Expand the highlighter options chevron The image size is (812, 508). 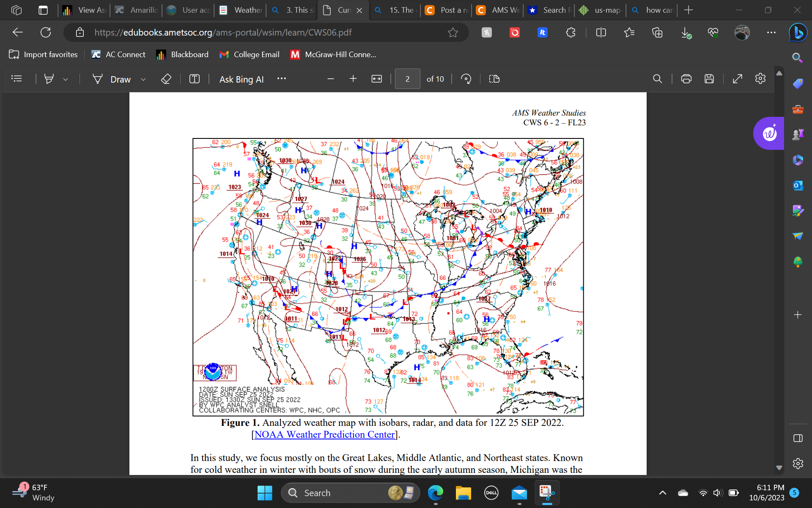(x=66, y=79)
